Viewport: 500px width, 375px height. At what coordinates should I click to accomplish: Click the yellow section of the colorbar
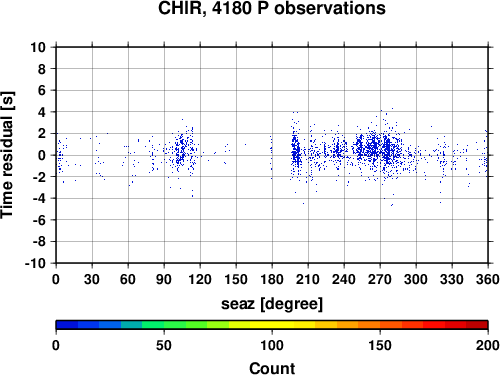(272, 325)
